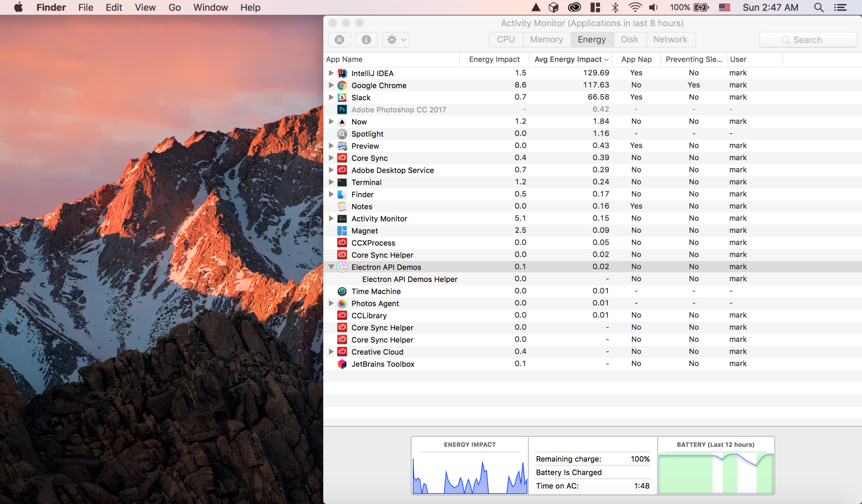Switch to the Memory tab

[x=546, y=40]
